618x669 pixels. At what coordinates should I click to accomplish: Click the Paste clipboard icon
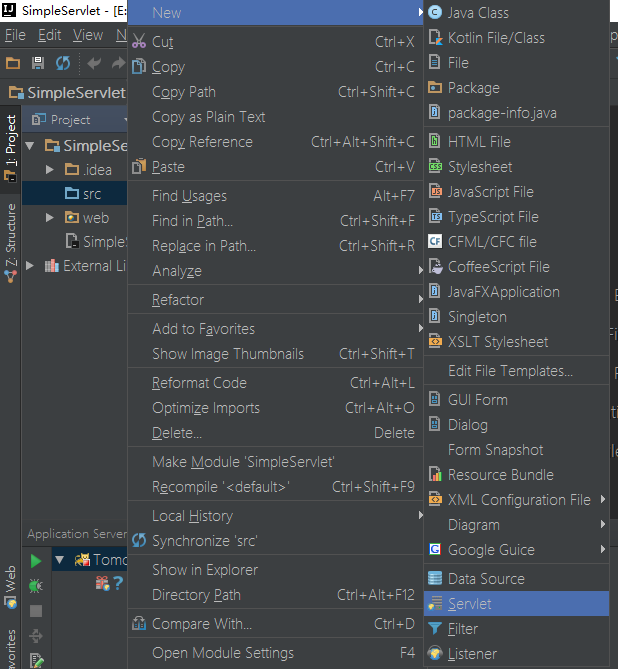[x=139, y=166]
